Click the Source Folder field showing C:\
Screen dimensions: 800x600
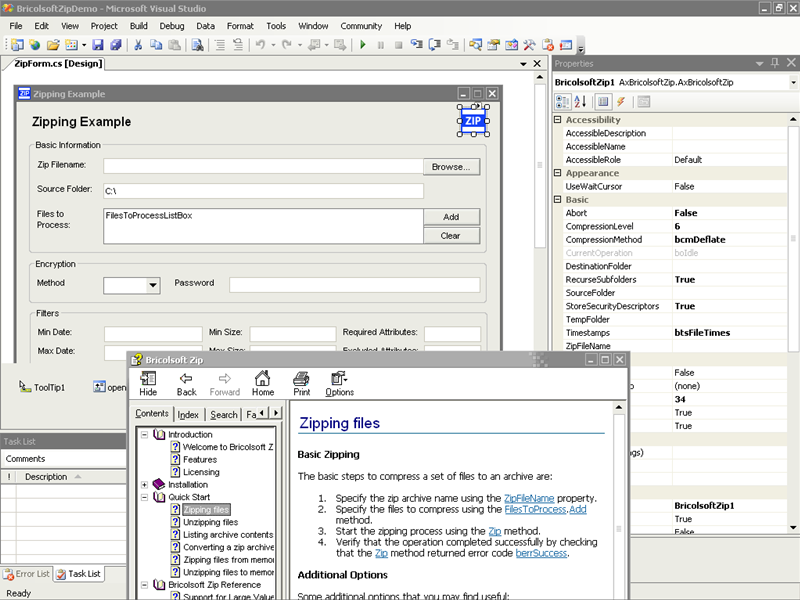click(263, 191)
